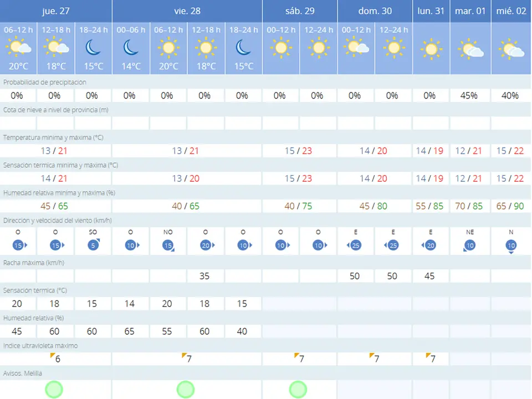
Task: Click the dom. 30 12–24 h sun icon
Action: pyautogui.click(x=393, y=48)
